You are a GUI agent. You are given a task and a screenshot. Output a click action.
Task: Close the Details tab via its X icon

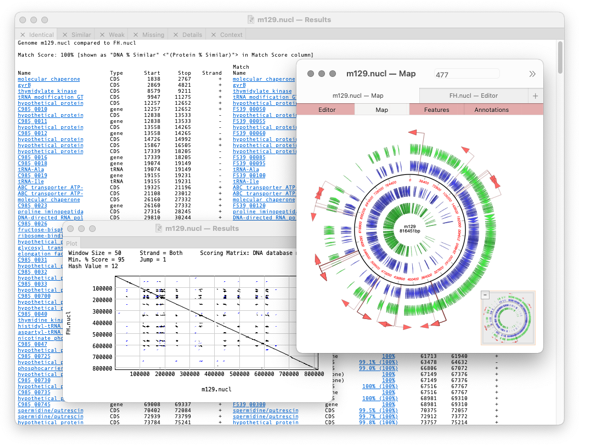coord(176,35)
